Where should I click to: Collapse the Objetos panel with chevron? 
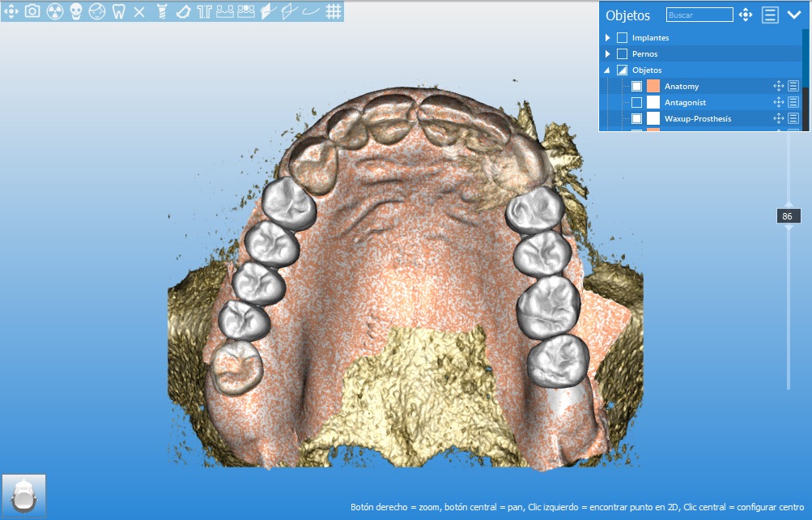794,15
